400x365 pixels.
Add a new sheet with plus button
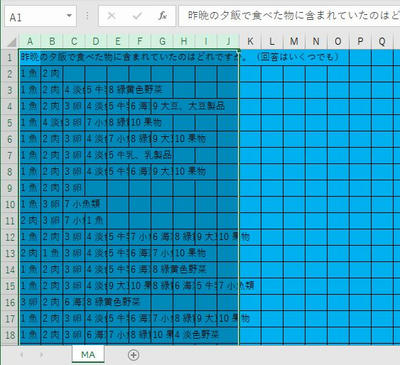coord(133,355)
